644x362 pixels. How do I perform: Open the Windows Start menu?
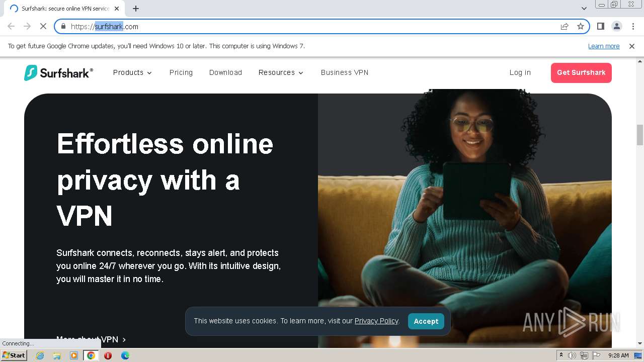coord(14,355)
